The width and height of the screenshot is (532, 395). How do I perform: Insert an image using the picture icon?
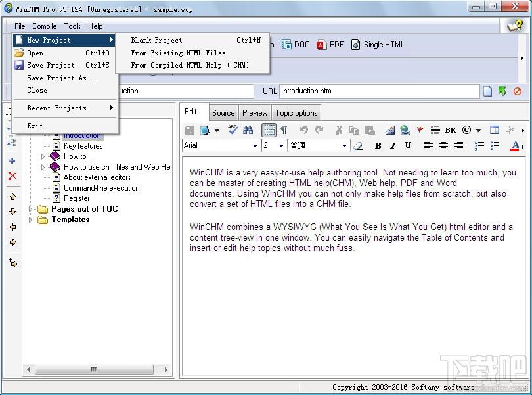(390, 129)
